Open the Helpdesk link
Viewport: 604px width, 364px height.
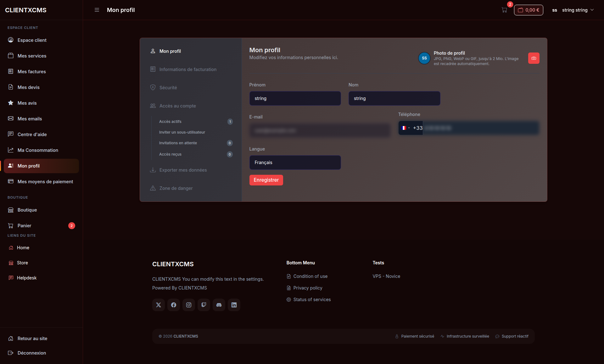click(41, 278)
